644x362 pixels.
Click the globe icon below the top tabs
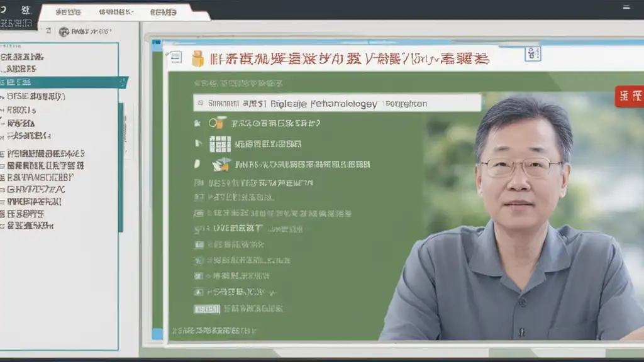tap(64, 31)
